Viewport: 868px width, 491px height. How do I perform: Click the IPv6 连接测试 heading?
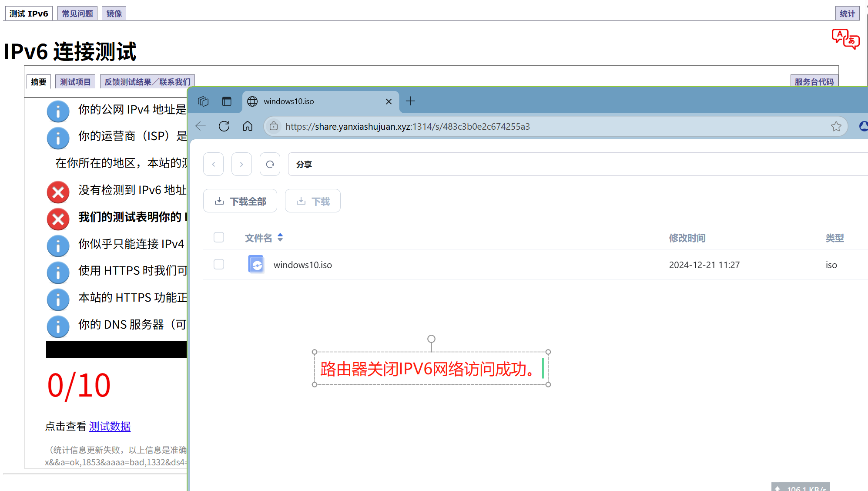70,51
